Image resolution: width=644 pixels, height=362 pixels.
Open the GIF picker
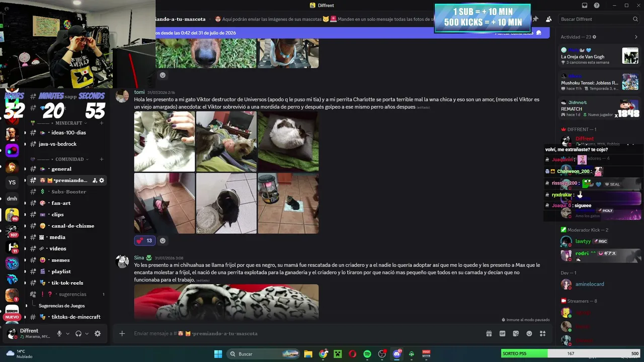[502, 333]
